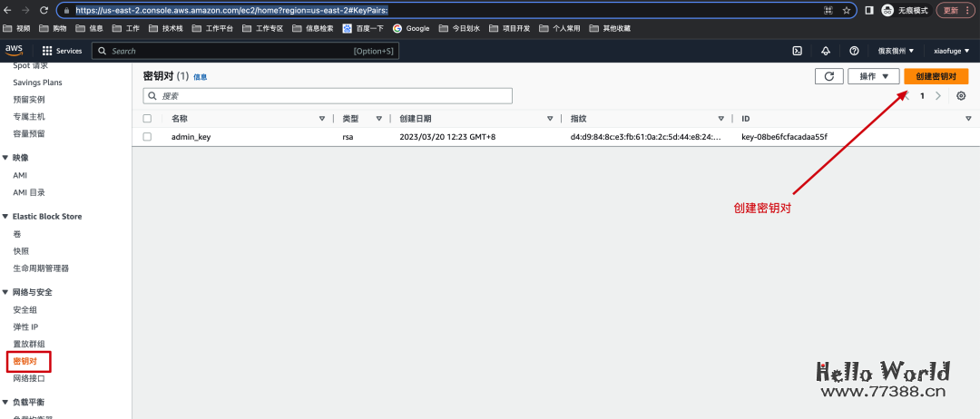Collapse the 负载平衡 section
The width and height of the screenshot is (980, 419).
[x=5, y=402]
